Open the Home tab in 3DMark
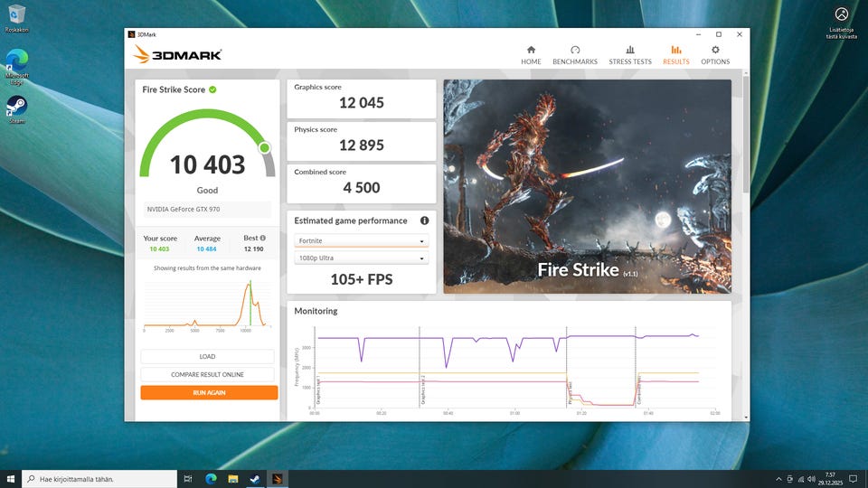This screenshot has width=868, height=488. click(x=531, y=55)
